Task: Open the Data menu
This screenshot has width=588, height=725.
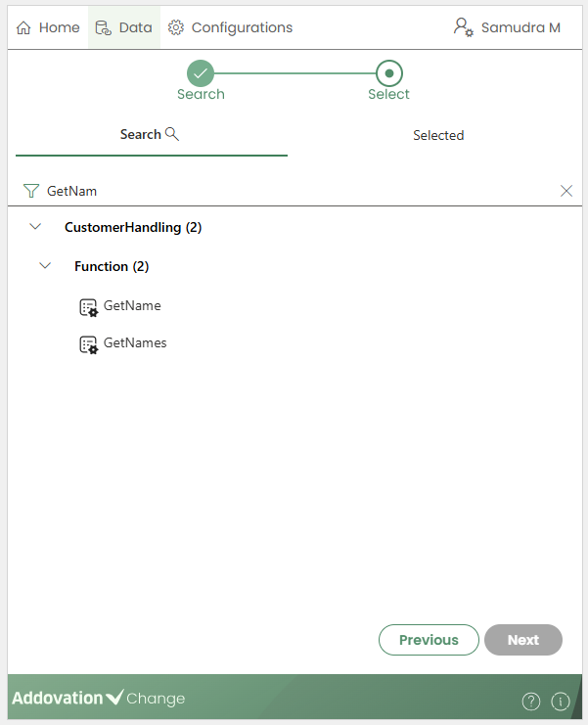Action: (x=124, y=27)
